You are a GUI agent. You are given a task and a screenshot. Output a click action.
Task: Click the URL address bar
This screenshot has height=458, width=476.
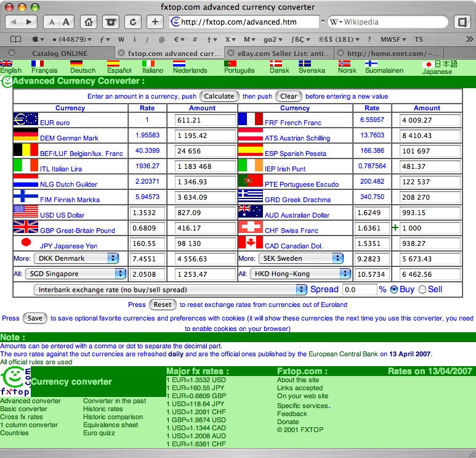[244, 22]
